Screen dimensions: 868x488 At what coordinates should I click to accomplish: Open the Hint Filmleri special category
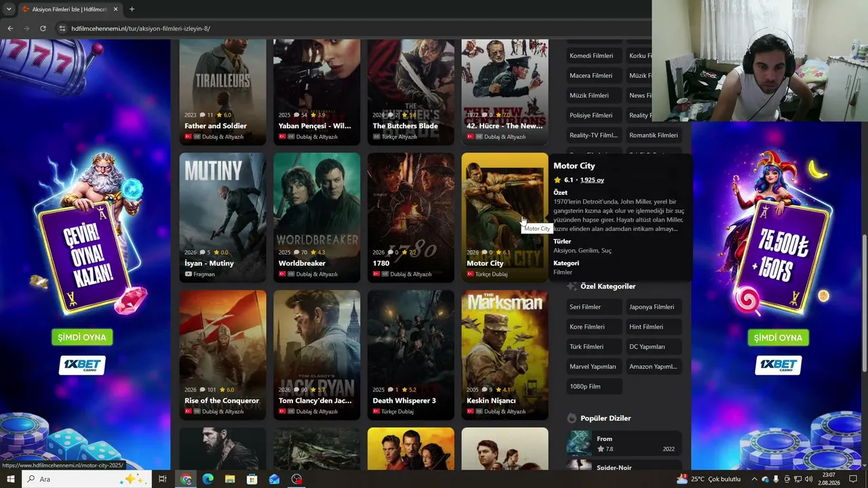[x=654, y=327]
